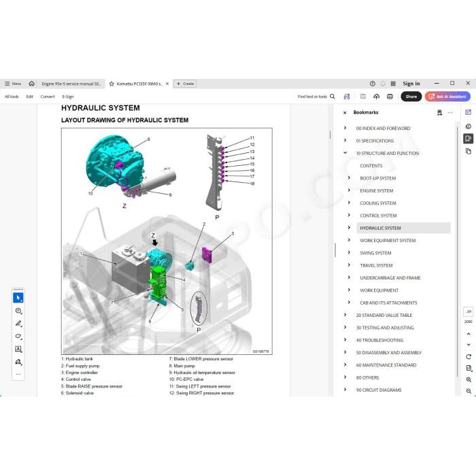Collapse the 10 STRUCTURE AND FUNCTION bookmark
The width and height of the screenshot is (476, 476).
(345, 153)
